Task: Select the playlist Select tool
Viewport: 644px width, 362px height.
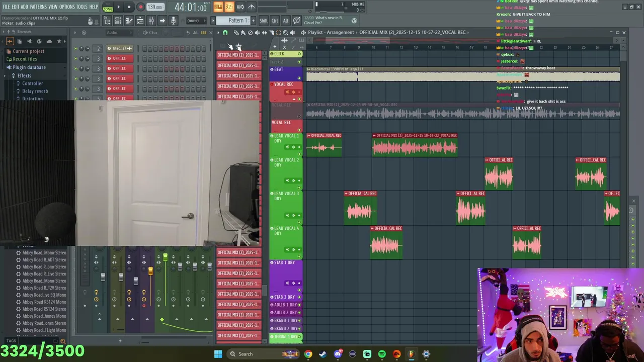Action: (x=279, y=32)
